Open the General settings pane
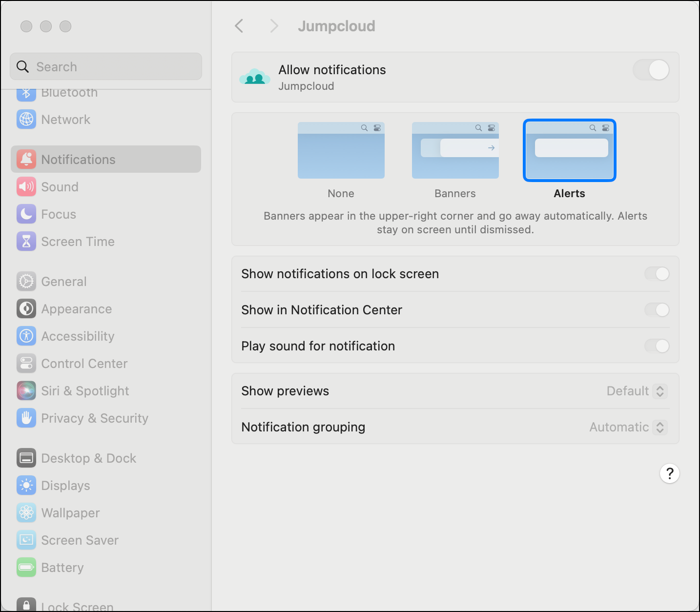 coord(64,282)
